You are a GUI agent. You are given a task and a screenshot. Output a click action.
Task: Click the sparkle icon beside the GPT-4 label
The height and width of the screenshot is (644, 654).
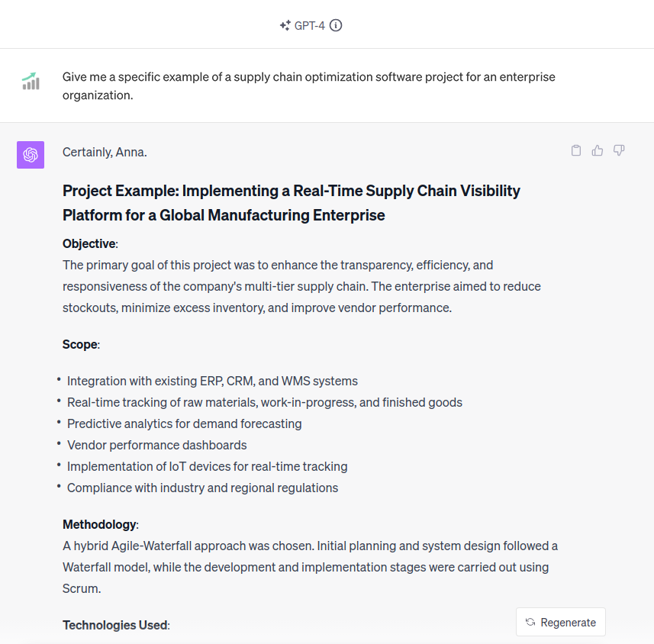click(283, 25)
